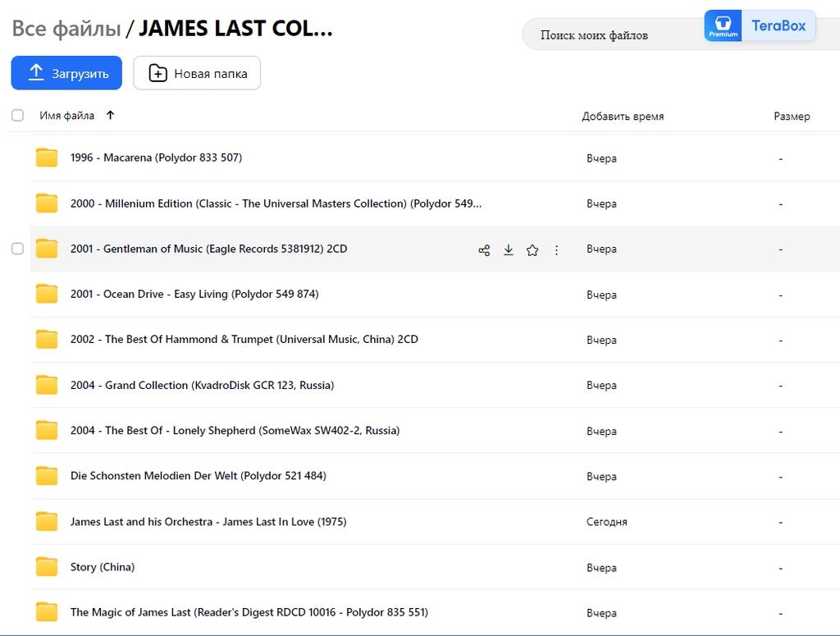
Task: Check the 2001 Gentleman of Music row checkbox
Action: [x=18, y=249]
